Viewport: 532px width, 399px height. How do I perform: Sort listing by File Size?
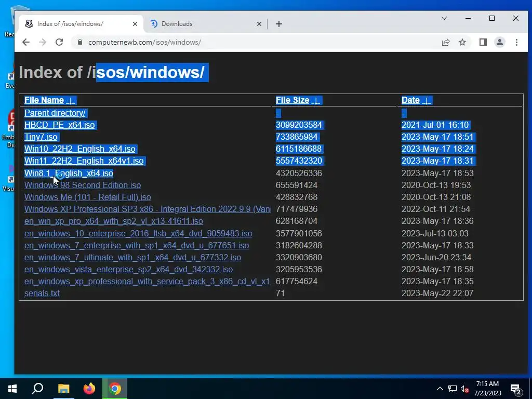298,100
